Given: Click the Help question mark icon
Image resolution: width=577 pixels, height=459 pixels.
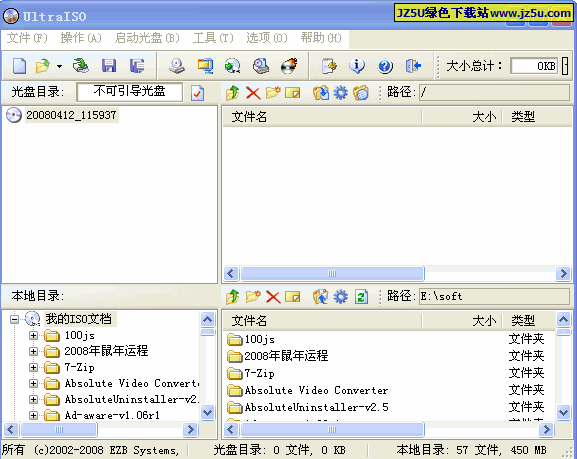Looking at the screenshot, I should point(385,66).
